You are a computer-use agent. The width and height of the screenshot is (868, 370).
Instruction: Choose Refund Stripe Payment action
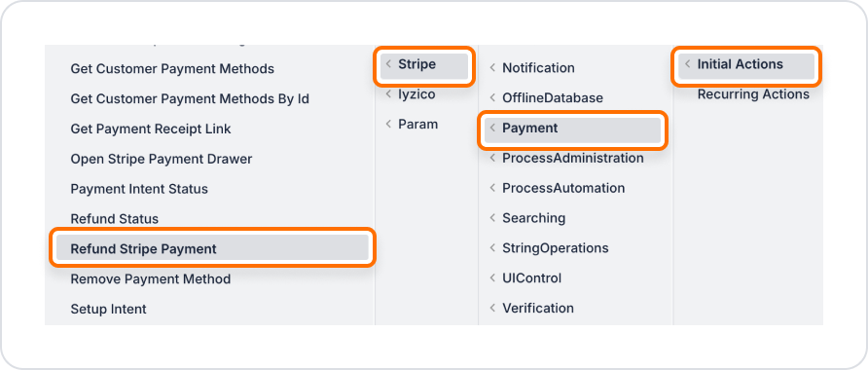click(x=212, y=249)
